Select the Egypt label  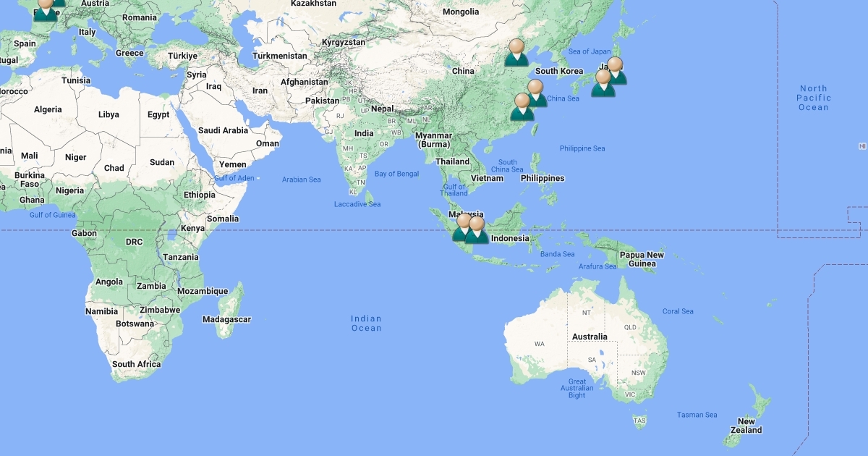[158, 114]
